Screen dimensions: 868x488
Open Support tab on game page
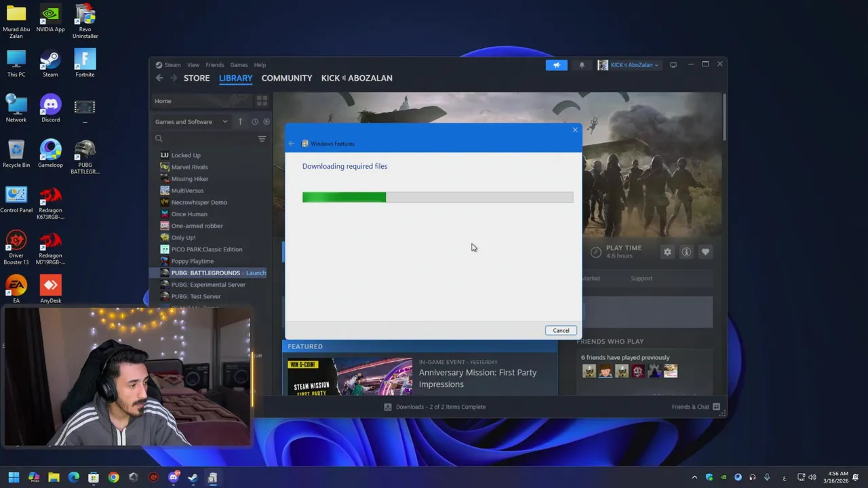[642, 279]
